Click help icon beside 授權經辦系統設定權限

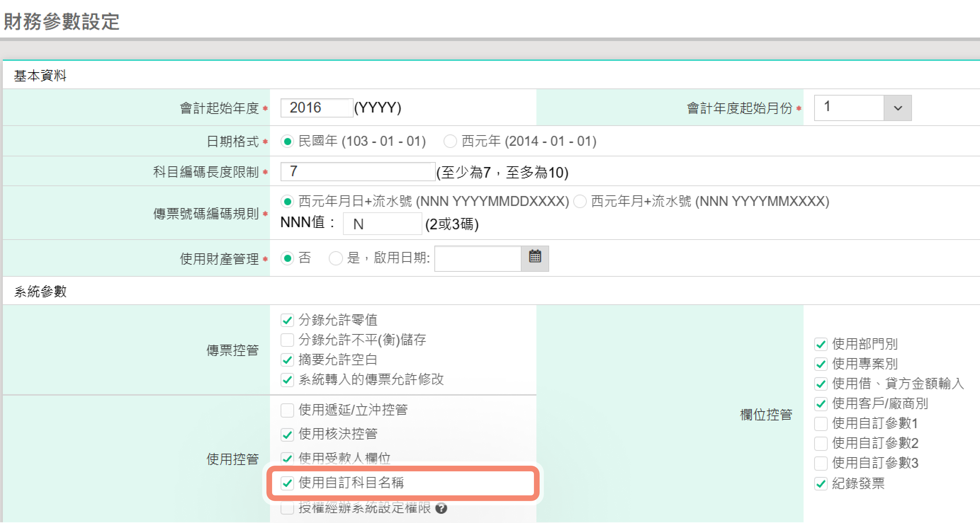coord(441,508)
